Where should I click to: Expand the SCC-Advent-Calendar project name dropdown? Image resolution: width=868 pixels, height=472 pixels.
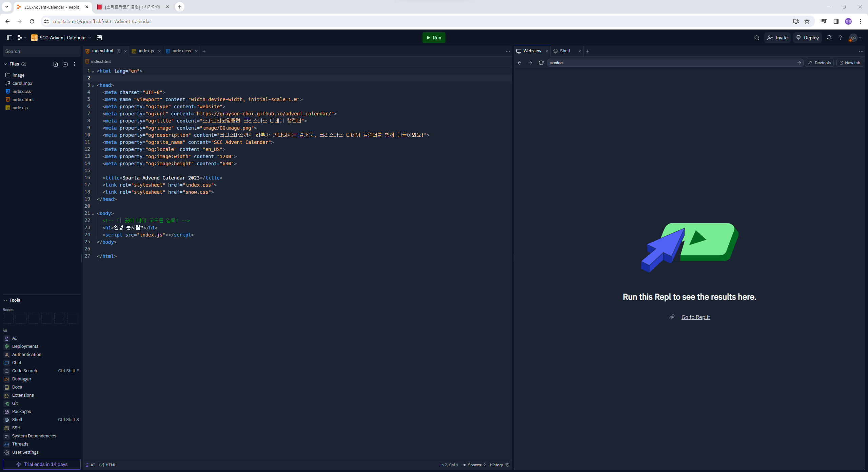(x=61, y=38)
